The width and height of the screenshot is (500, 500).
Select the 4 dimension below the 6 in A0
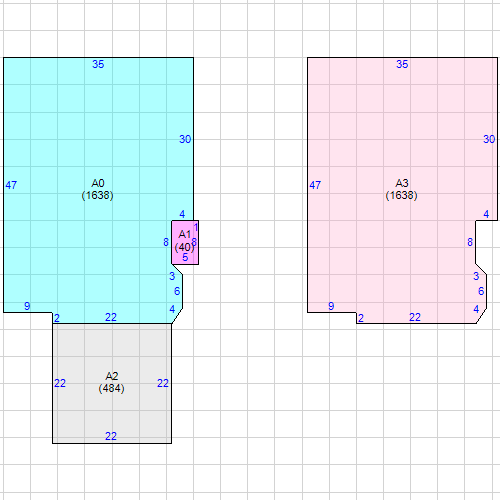172,309
